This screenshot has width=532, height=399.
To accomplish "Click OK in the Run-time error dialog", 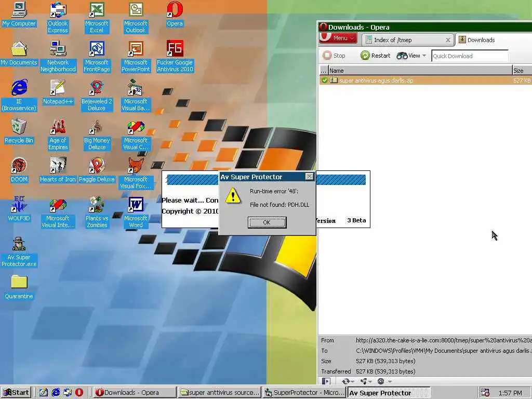I will pos(267,222).
